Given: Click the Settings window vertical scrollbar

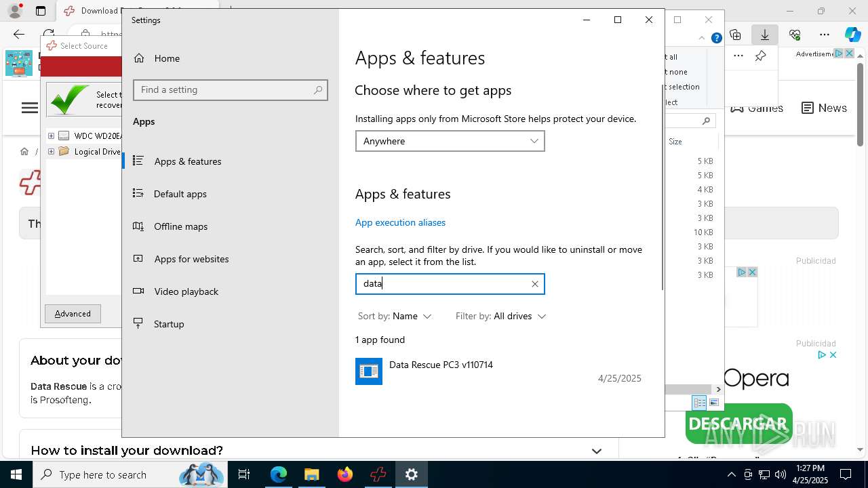Looking at the screenshot, I should pos(662,188).
